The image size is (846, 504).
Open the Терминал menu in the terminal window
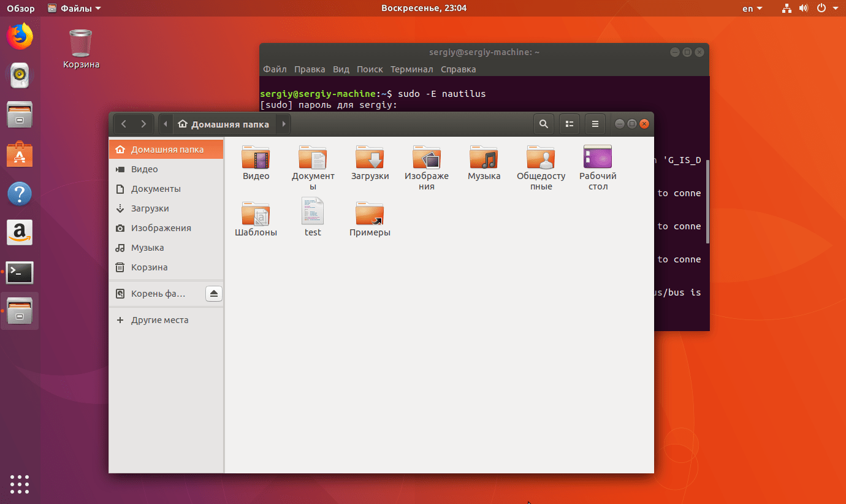[x=411, y=69]
